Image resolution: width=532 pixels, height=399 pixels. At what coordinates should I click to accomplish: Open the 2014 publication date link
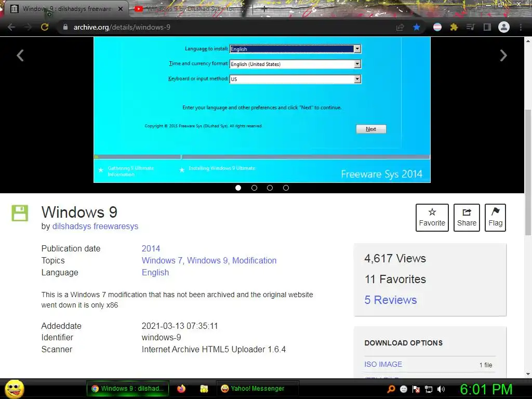(151, 248)
